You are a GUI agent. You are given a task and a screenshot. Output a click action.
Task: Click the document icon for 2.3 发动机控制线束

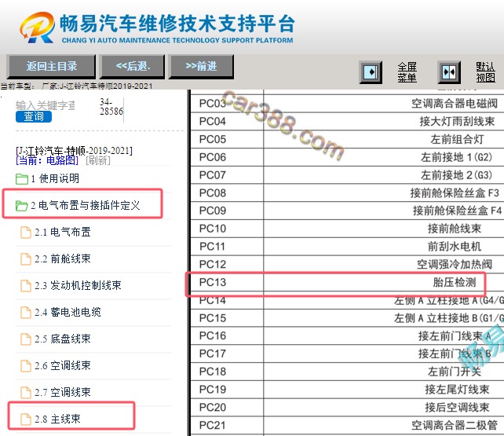[x=26, y=286]
